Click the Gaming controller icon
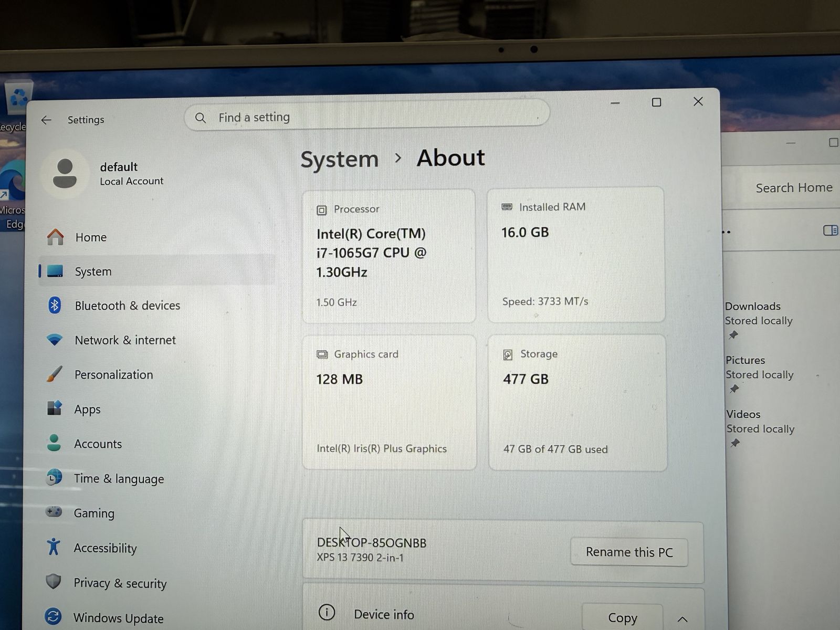 click(x=54, y=512)
